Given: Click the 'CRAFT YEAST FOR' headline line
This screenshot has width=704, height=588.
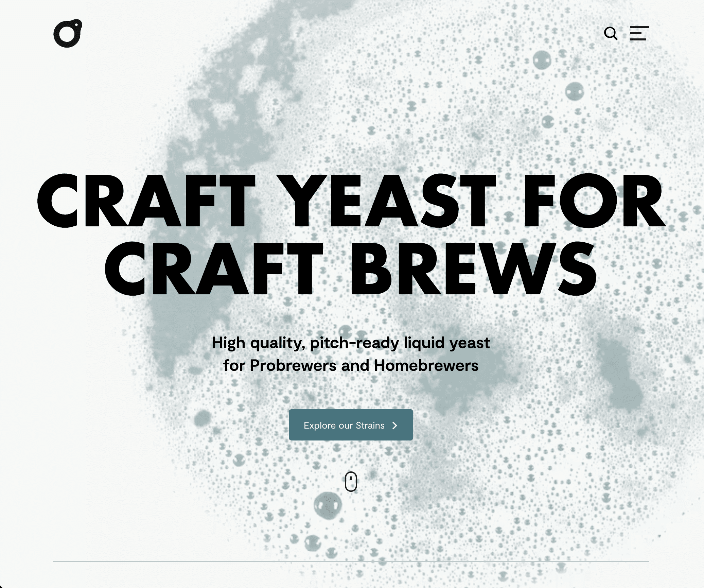Looking at the screenshot, I should pyautogui.click(x=351, y=201).
